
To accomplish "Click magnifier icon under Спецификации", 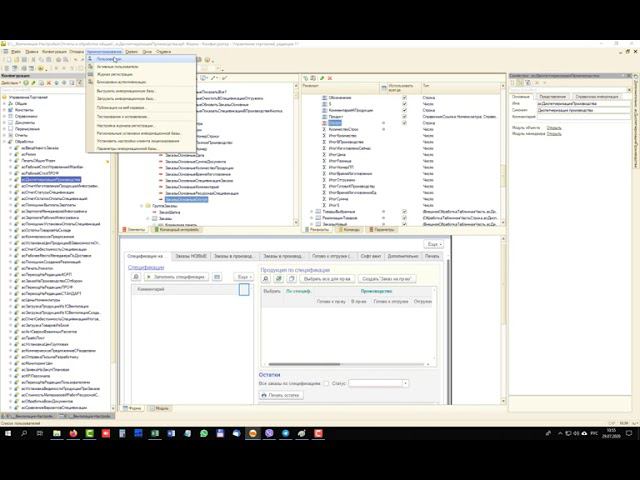I will pos(136,277).
